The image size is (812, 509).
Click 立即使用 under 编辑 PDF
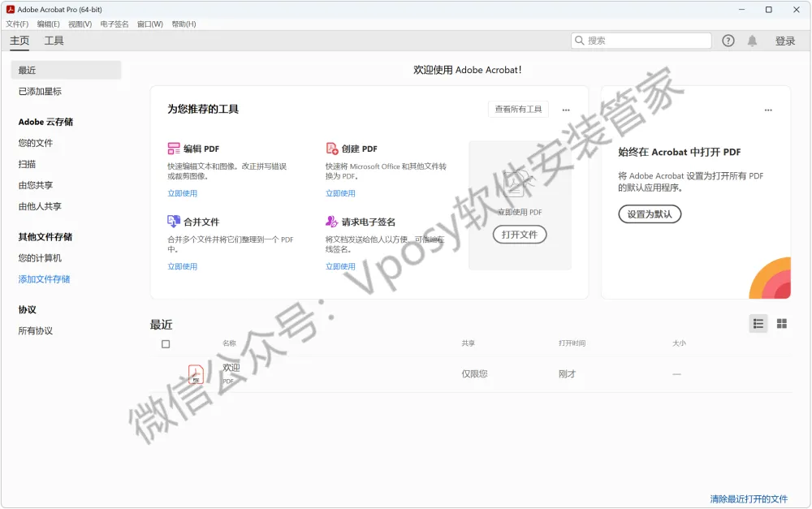pyautogui.click(x=182, y=193)
